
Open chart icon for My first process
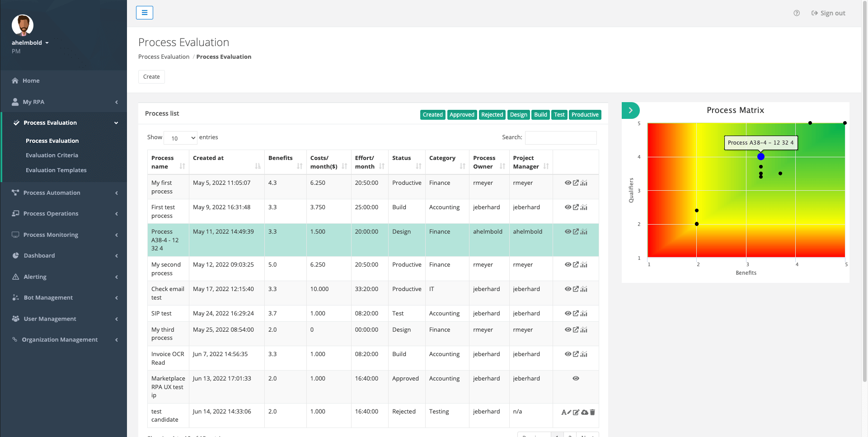tap(584, 183)
